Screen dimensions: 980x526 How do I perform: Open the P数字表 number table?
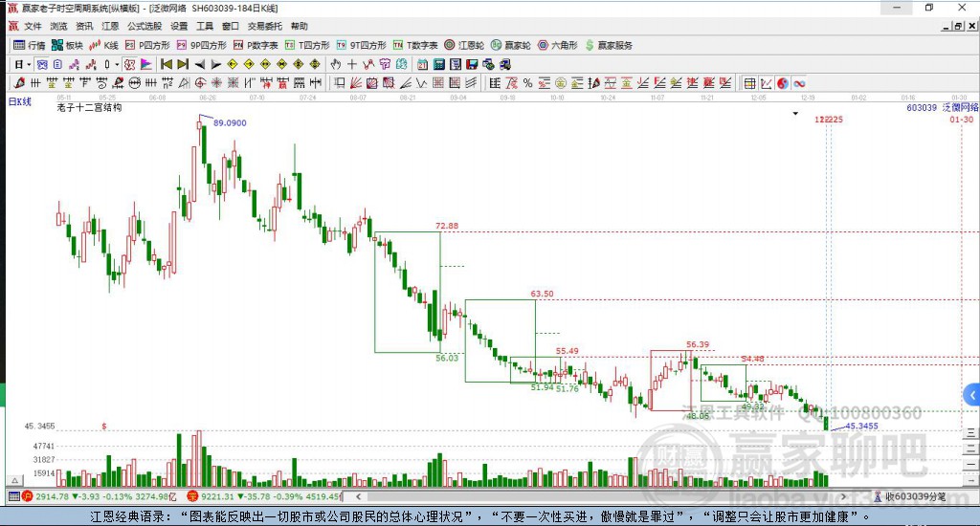(x=256, y=45)
